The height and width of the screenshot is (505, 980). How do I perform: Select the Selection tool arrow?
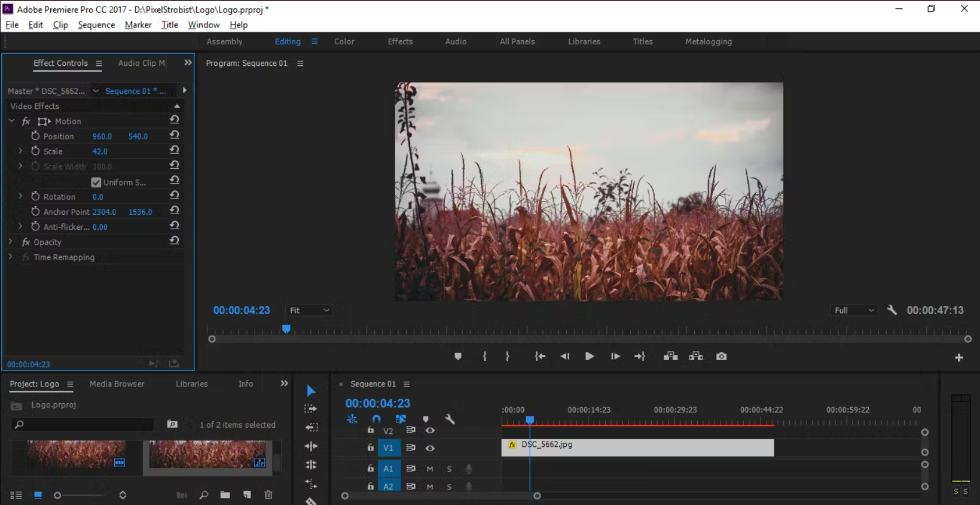tap(311, 391)
